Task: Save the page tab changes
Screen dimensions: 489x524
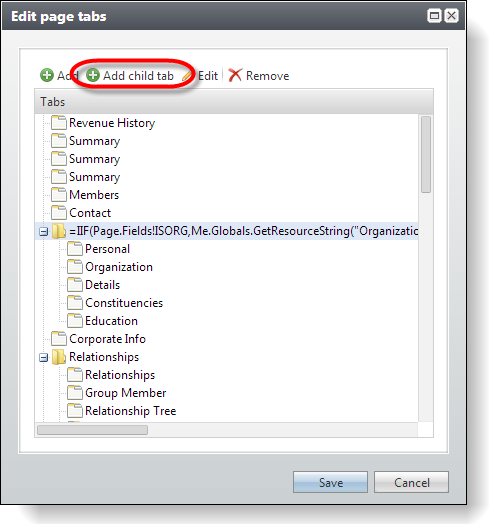Action: pyautogui.click(x=330, y=482)
